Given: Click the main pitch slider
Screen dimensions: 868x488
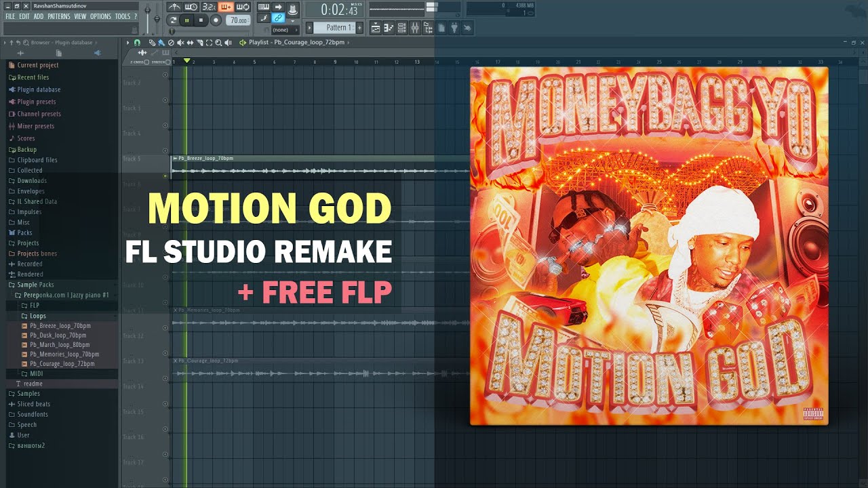Looking at the screenshot, I should point(157,19).
